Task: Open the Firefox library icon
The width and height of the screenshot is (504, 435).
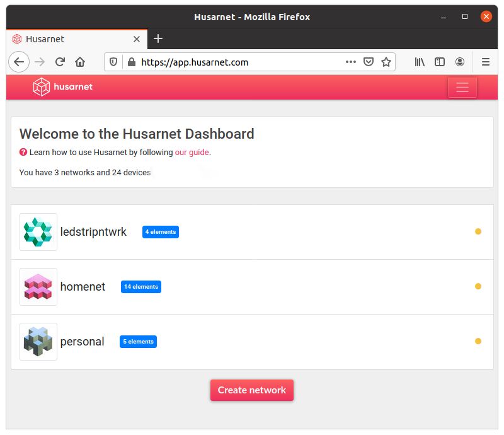Action: tap(420, 62)
